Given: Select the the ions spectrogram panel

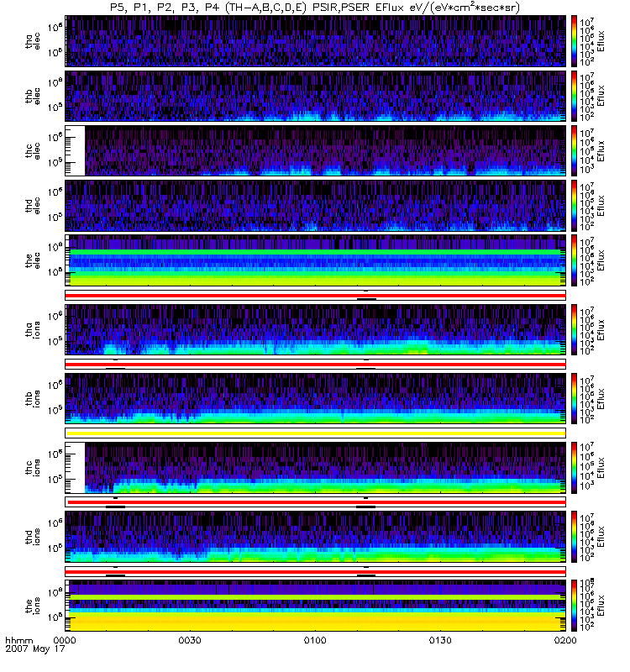Looking at the screenshot, I should pyautogui.click(x=314, y=606).
